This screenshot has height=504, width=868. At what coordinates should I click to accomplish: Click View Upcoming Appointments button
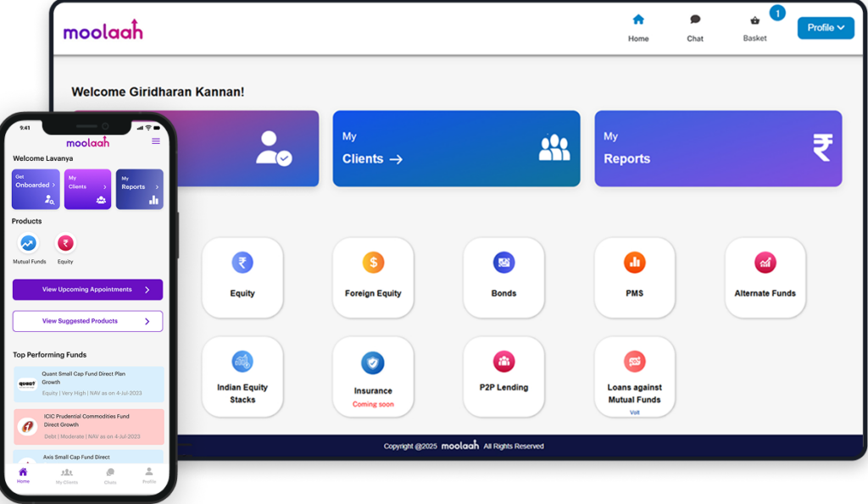87,290
